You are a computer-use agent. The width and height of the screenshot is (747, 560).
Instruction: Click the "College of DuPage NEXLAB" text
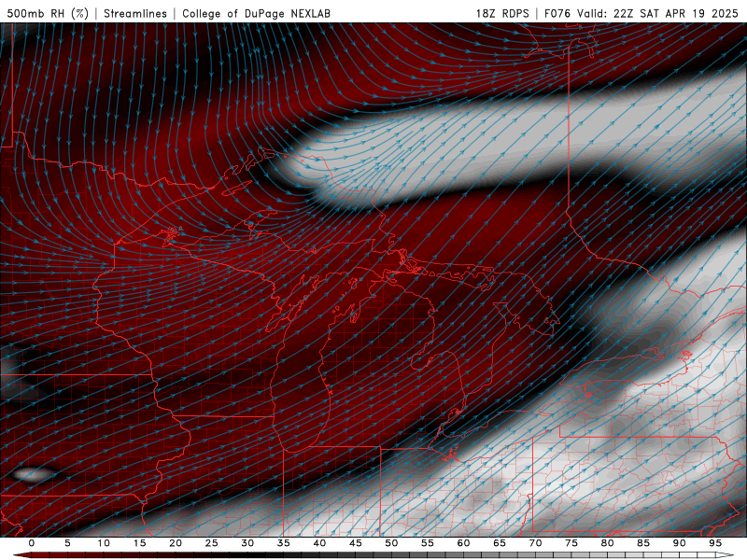coord(256,13)
